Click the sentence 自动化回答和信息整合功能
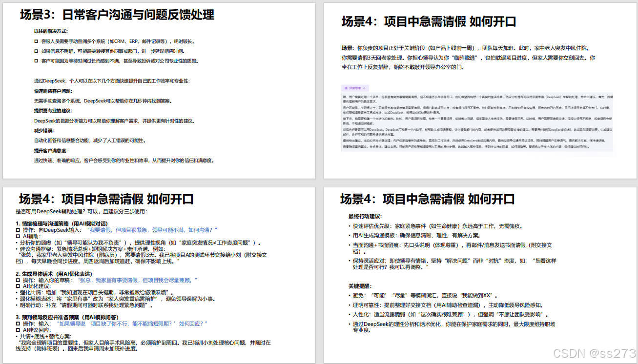 tap(90, 141)
